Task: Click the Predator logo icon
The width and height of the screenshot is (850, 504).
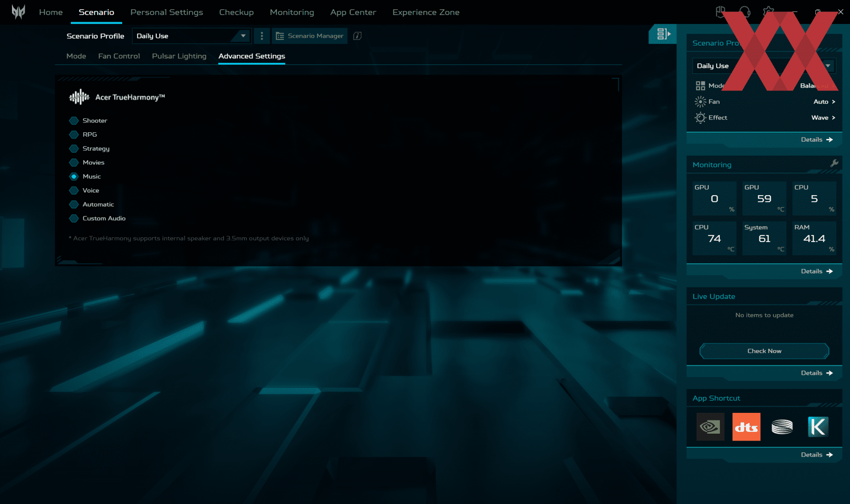Action: coord(18,12)
